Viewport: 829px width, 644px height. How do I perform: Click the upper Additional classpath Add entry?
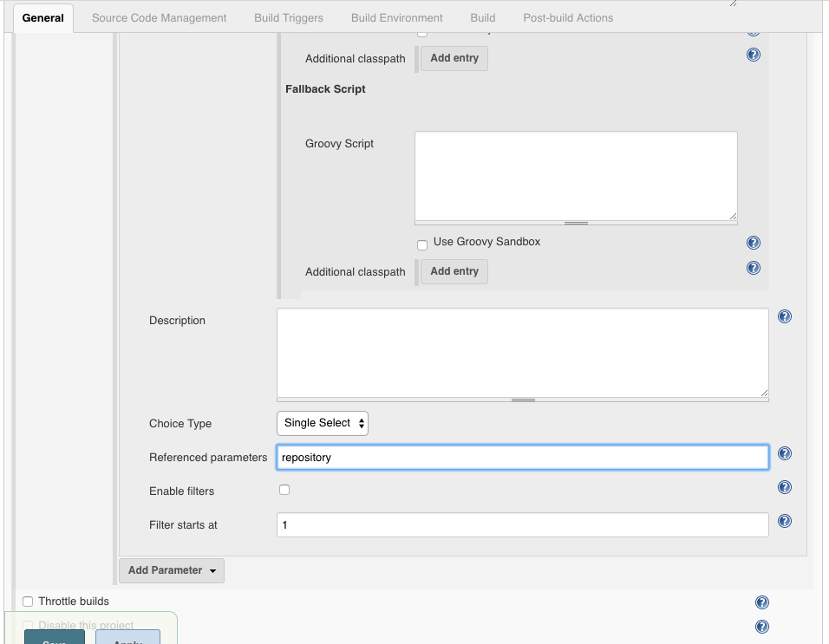click(x=454, y=58)
